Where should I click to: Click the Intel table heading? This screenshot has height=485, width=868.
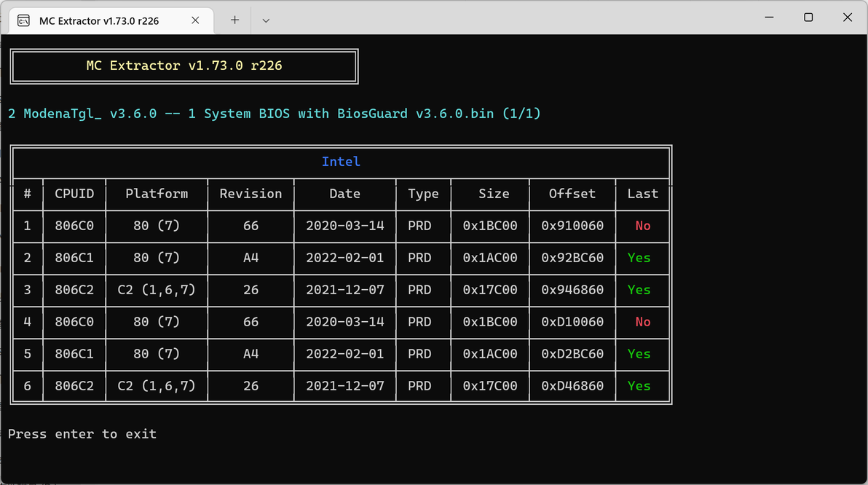pos(341,162)
